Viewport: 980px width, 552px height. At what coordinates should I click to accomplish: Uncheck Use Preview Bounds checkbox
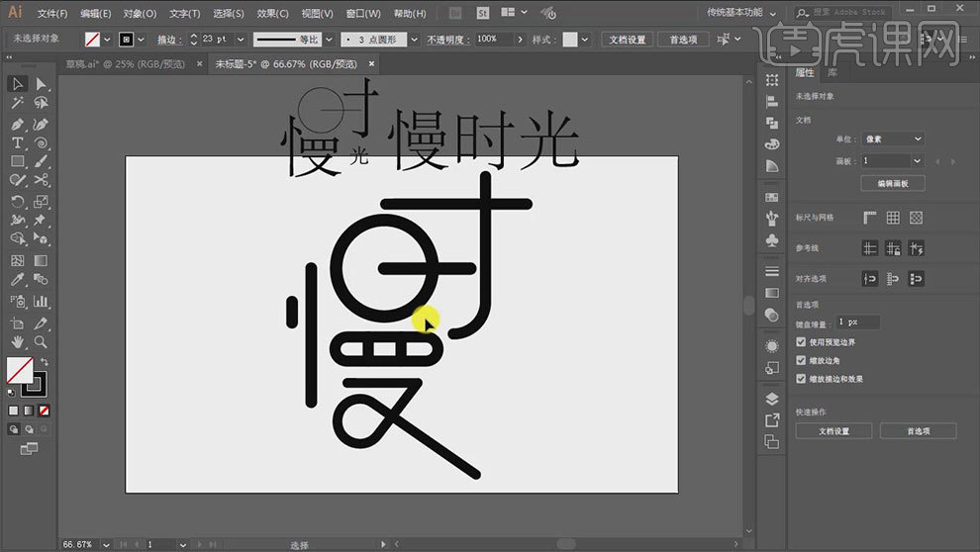(801, 341)
